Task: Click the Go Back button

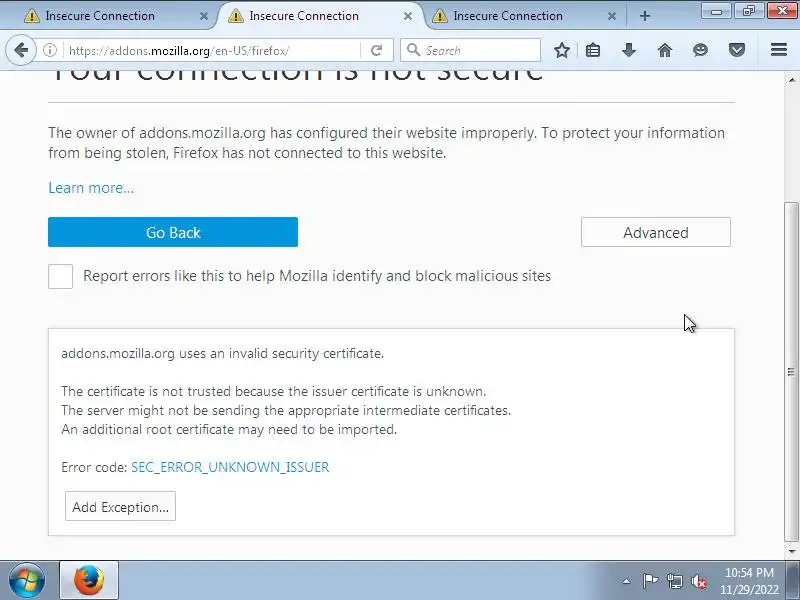Action: point(173,232)
